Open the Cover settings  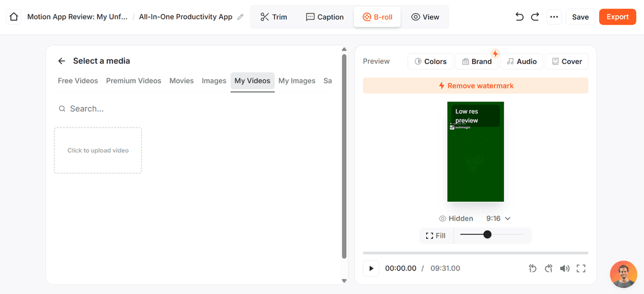[x=567, y=61]
